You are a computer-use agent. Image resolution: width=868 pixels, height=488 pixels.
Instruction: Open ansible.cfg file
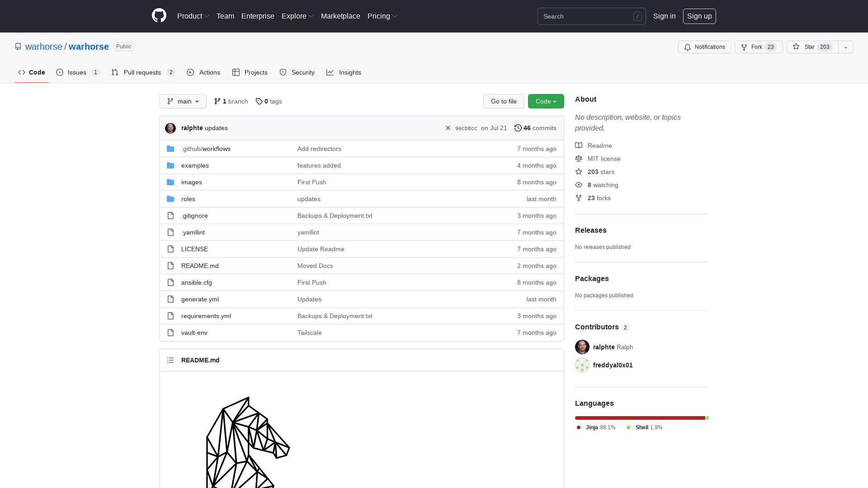point(197,282)
